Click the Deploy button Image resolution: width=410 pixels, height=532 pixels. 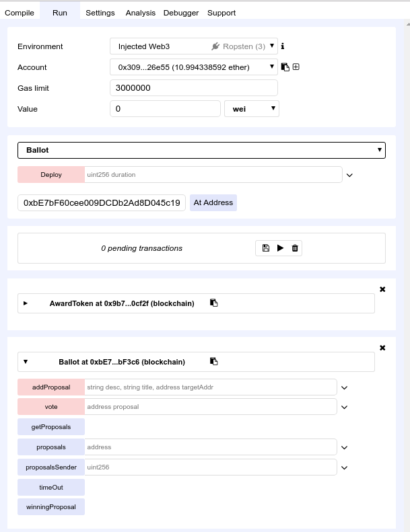click(x=51, y=175)
